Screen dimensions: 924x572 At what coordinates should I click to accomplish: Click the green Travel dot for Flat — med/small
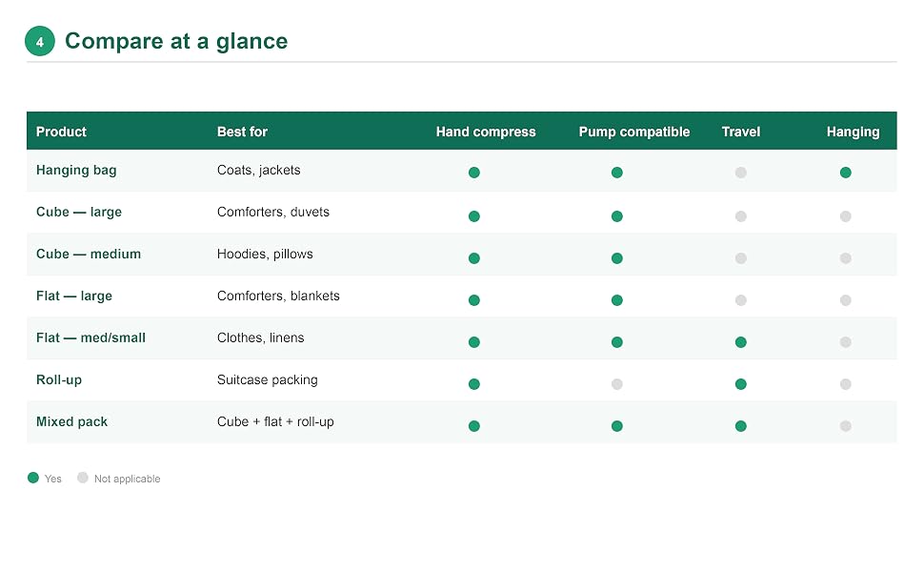tap(741, 342)
